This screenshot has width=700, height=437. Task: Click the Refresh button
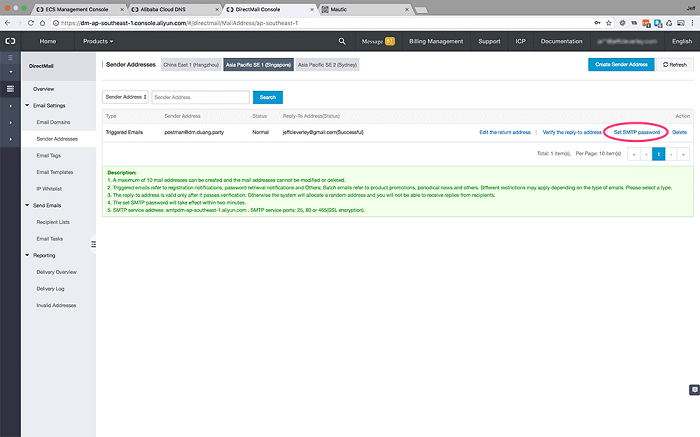pyautogui.click(x=675, y=64)
